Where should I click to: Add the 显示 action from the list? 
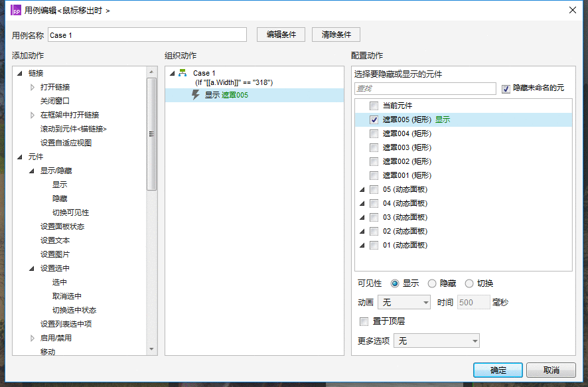60,185
